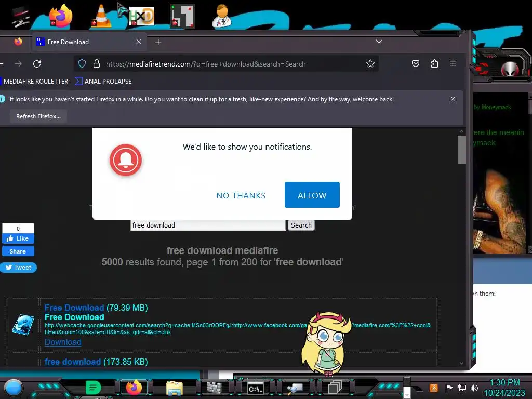Open the brick wall firewall taskbar icon
Image resolution: width=532 pixels, height=399 pixels.
[214, 388]
